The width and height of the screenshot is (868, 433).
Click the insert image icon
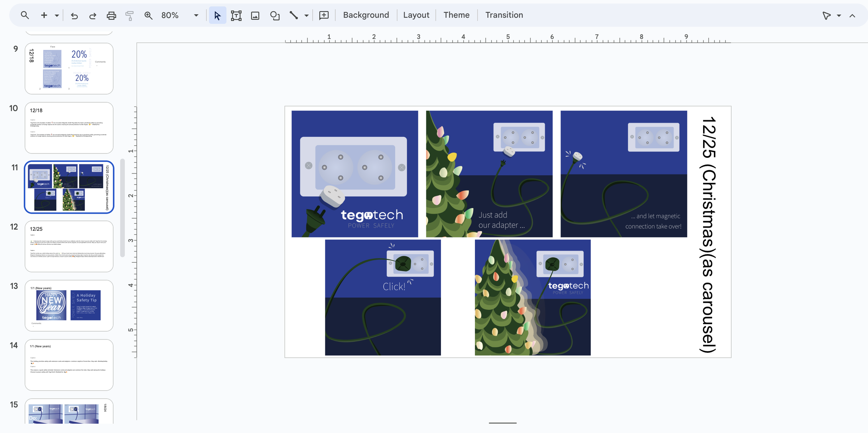pos(255,15)
